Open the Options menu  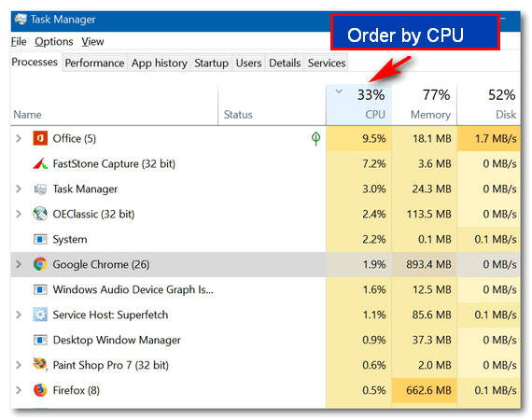point(54,42)
